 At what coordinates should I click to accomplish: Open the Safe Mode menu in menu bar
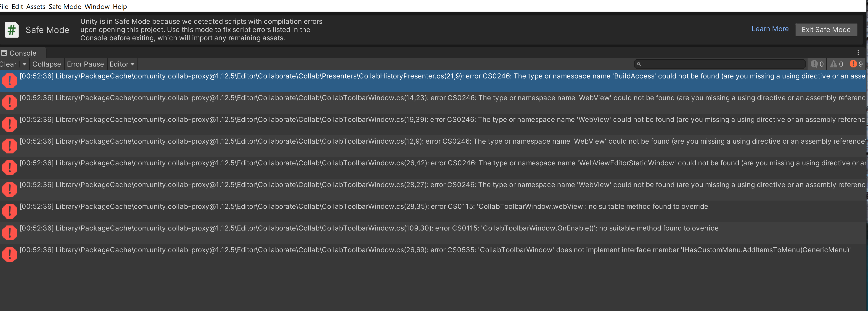(65, 6)
